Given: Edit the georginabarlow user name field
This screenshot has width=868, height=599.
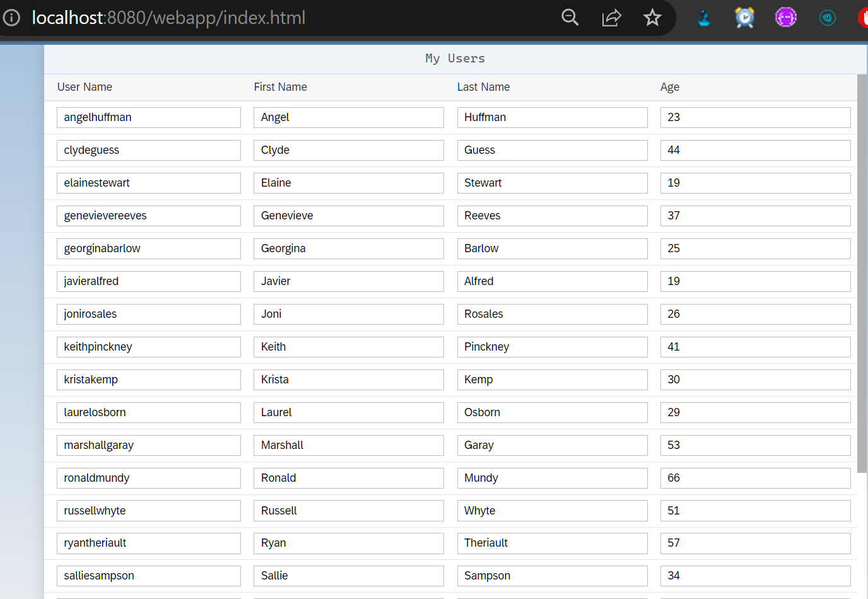Looking at the screenshot, I should point(149,248).
